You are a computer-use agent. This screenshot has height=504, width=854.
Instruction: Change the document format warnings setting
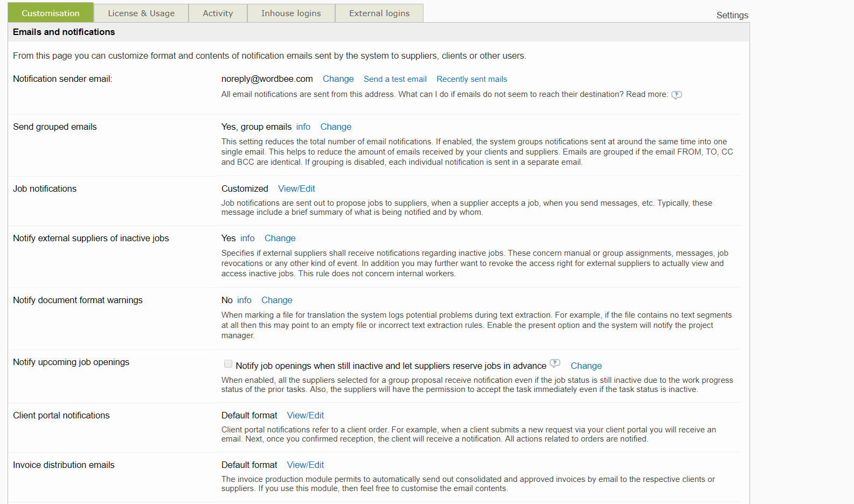(x=277, y=300)
